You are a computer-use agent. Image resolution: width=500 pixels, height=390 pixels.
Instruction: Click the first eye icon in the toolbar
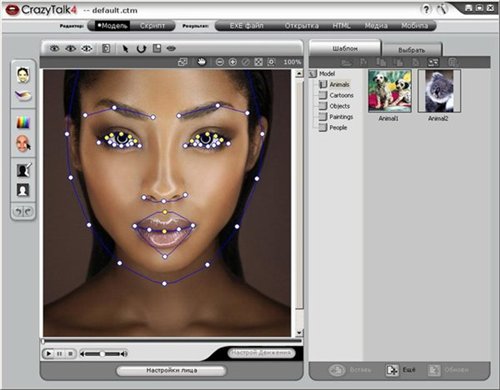[x=55, y=49]
